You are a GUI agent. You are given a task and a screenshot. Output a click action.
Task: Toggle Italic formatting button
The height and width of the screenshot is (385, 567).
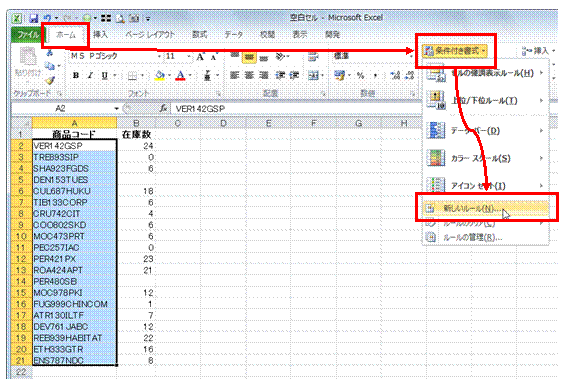click(x=90, y=76)
